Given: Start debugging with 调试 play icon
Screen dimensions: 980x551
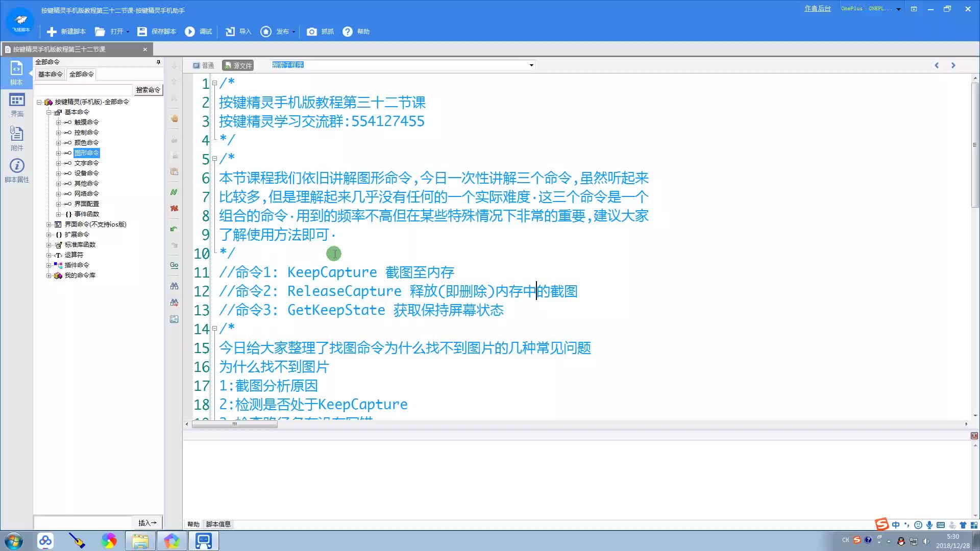Looking at the screenshot, I should tap(190, 32).
